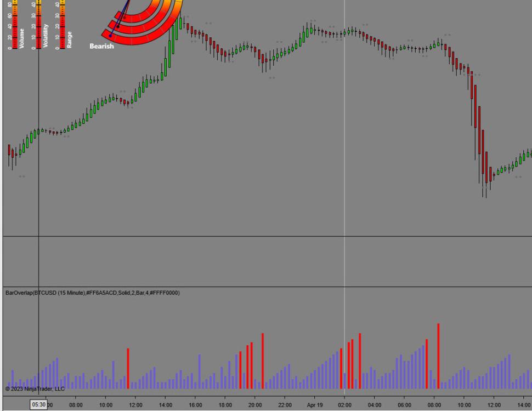The width and height of the screenshot is (532, 411).
Task: Click the NinjaTrader copyright text
Action: coord(35,389)
